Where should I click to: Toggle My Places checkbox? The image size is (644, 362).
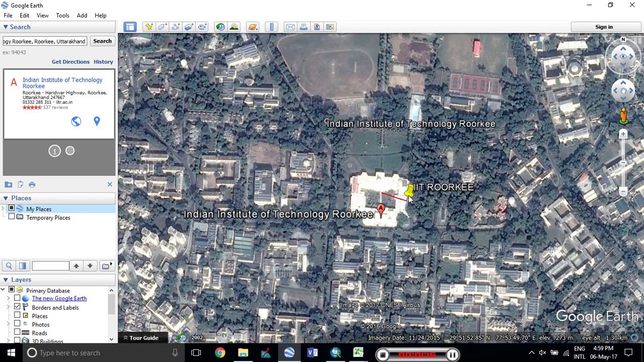click(12, 209)
